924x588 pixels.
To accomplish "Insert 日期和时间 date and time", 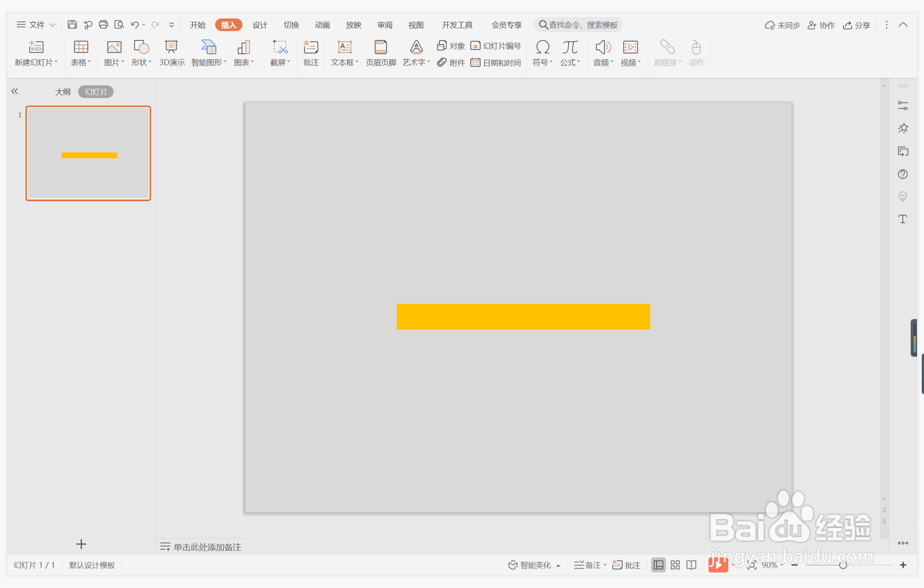I will pyautogui.click(x=496, y=63).
